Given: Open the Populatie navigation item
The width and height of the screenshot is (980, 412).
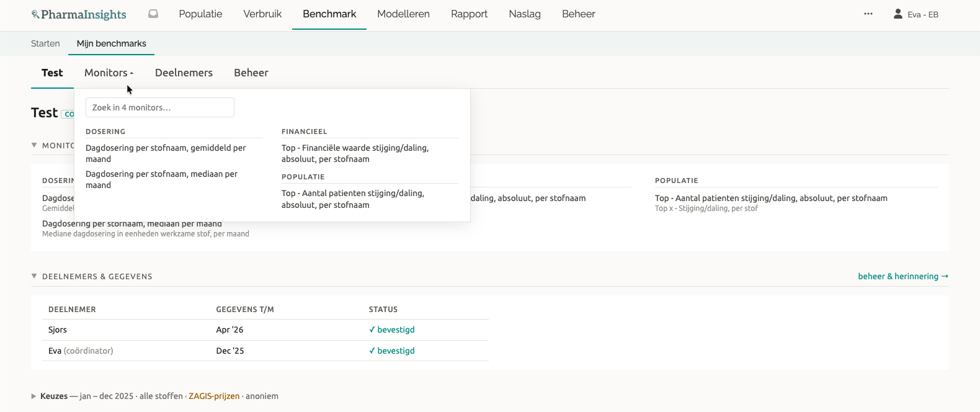Looking at the screenshot, I should tap(200, 14).
